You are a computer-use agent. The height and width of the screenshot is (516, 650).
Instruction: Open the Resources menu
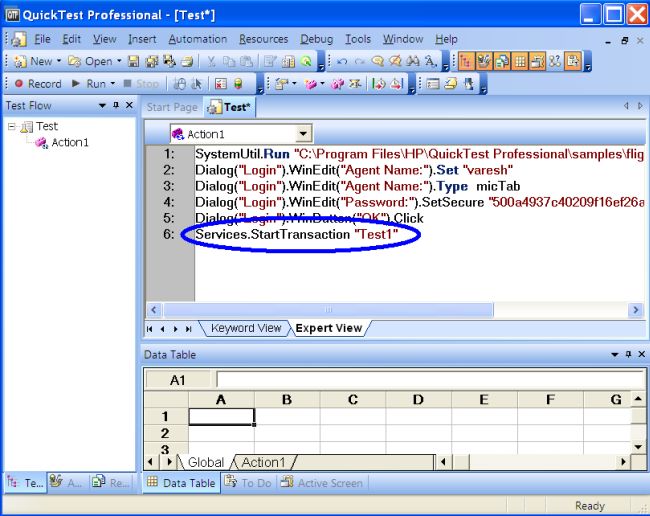coord(264,39)
